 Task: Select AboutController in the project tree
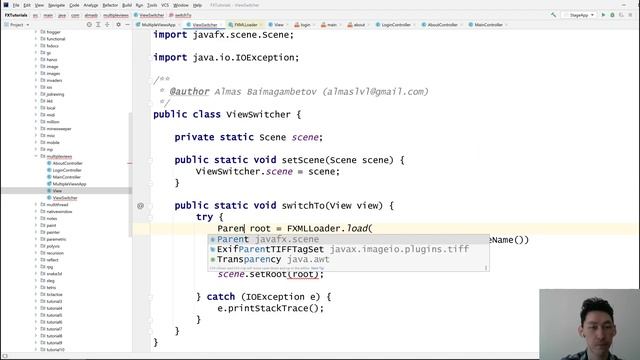pyautogui.click(x=64, y=163)
